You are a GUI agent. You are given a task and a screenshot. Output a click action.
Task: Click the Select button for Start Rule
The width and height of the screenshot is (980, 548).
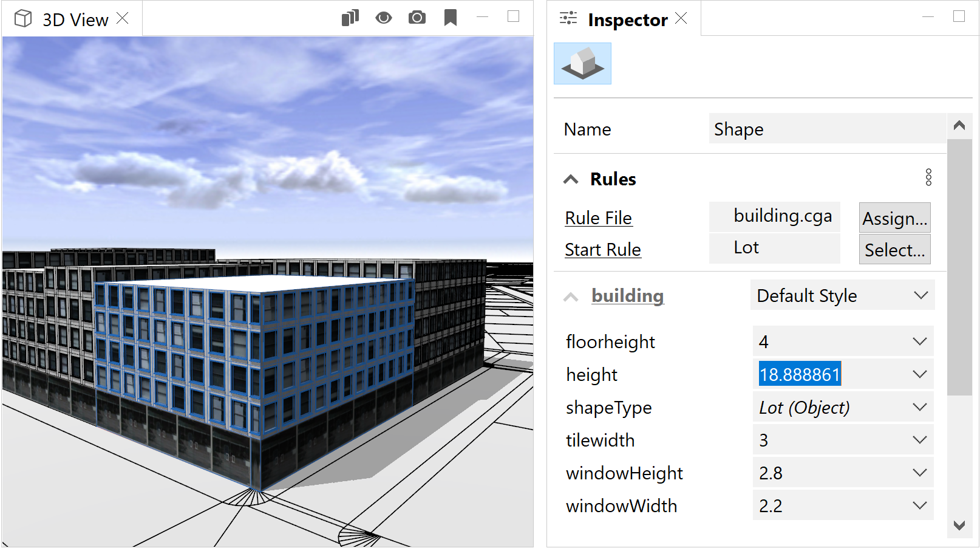coord(894,249)
